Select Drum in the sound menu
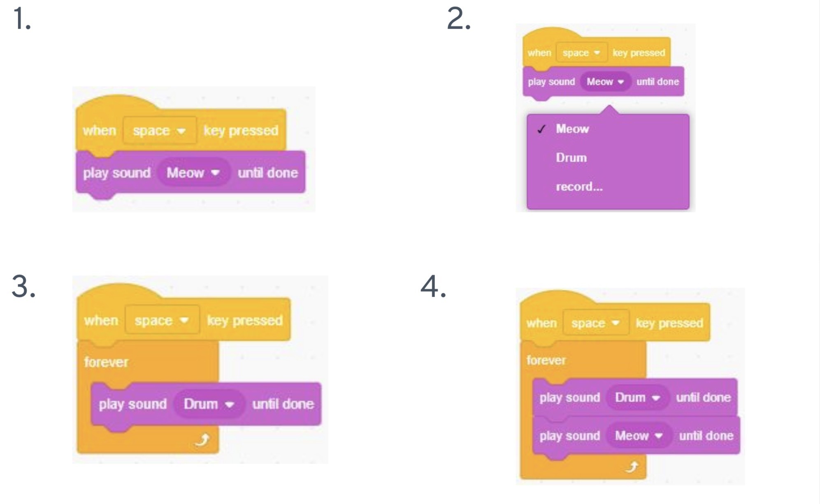 (571, 158)
